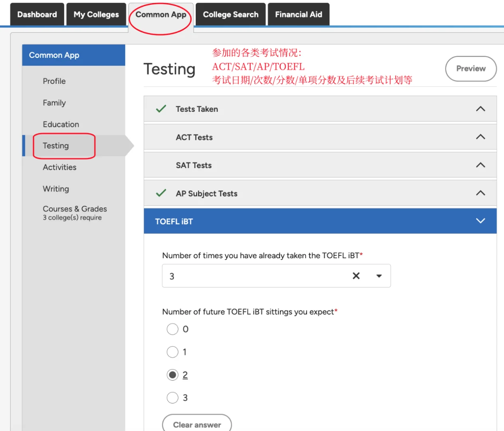504x431 pixels.
Task: Go to the Financial Aid tab
Action: point(299,14)
